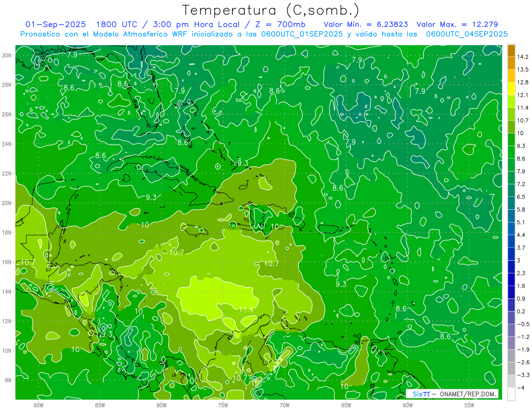Click the SisPi ONAMET/REP.DOM. logo box
The width and height of the screenshot is (532, 411).
tap(452, 393)
